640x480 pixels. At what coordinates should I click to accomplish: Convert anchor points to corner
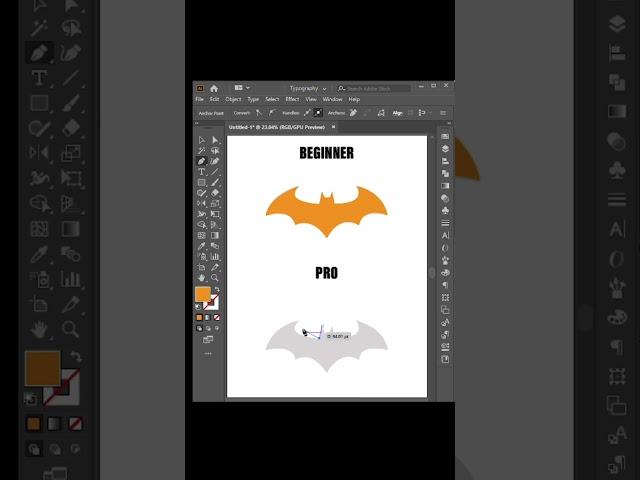tap(259, 113)
